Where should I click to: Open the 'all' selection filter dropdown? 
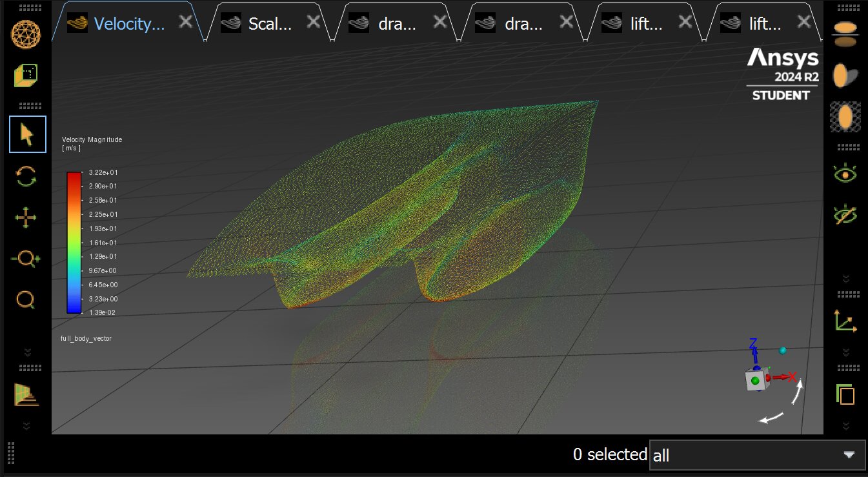pyautogui.click(x=757, y=456)
